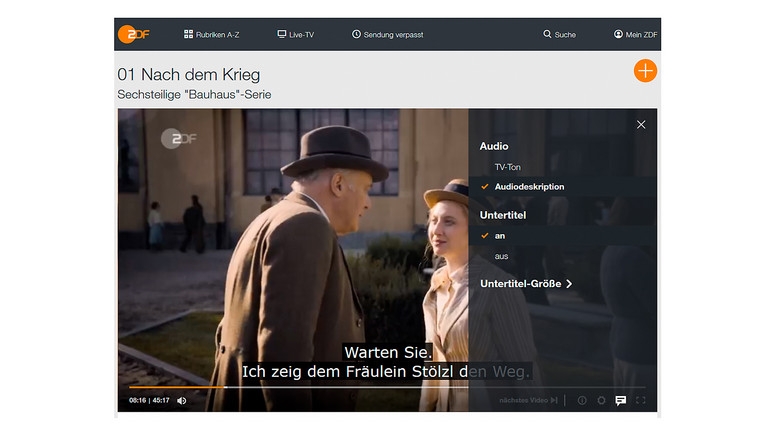This screenshot has width=768, height=432.
Task: Mute the video volume speaker icon
Action: click(x=182, y=400)
